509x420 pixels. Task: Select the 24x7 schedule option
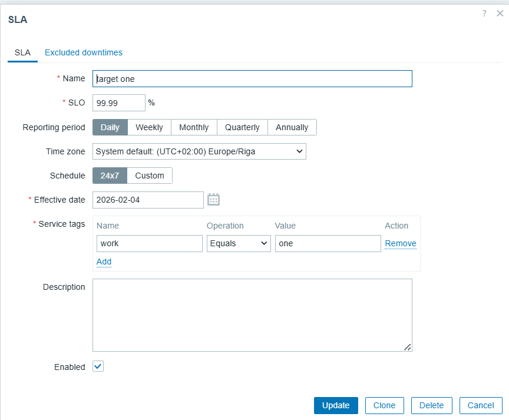tap(110, 176)
